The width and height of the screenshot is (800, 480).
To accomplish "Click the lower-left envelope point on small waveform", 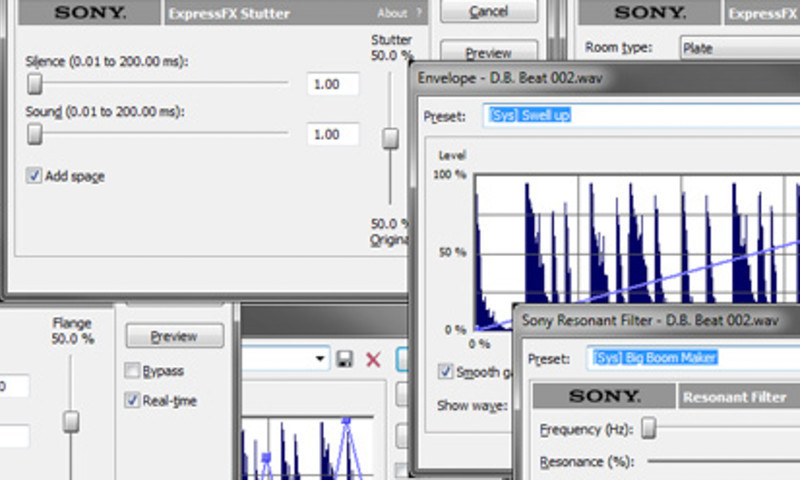I will (266, 457).
